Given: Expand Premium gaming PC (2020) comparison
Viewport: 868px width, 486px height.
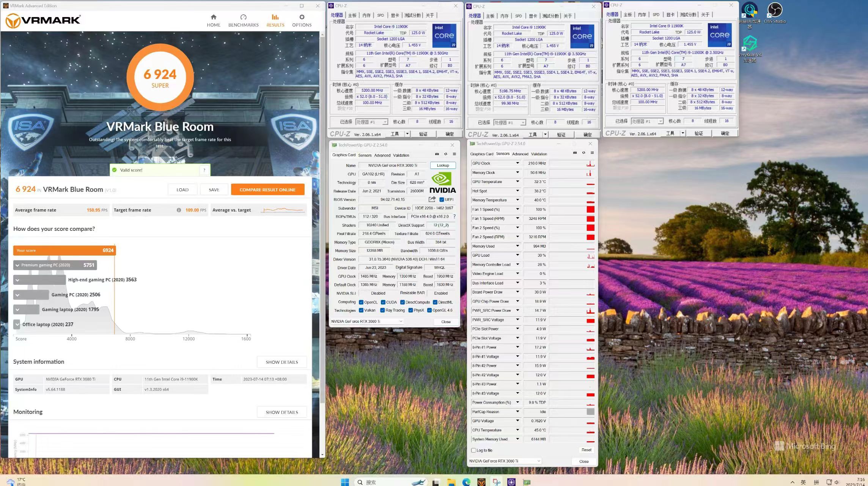Looking at the screenshot, I should (17, 265).
